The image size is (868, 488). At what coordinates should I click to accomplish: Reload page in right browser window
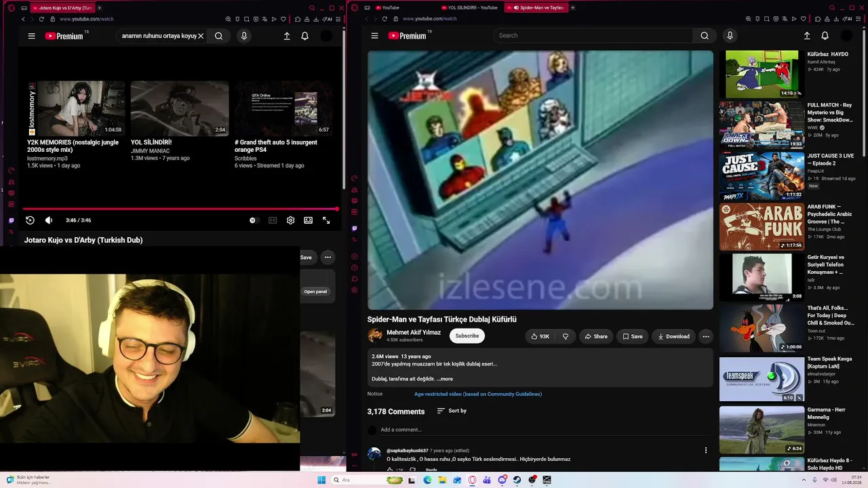coord(384,19)
